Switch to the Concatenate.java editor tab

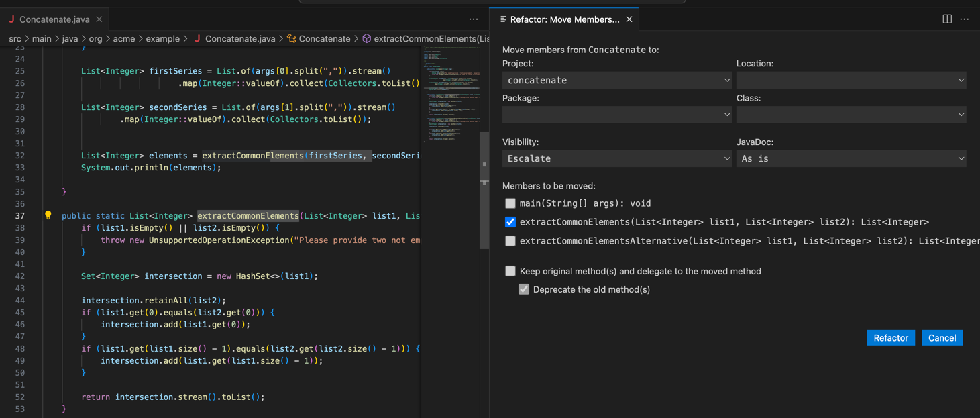[54, 19]
